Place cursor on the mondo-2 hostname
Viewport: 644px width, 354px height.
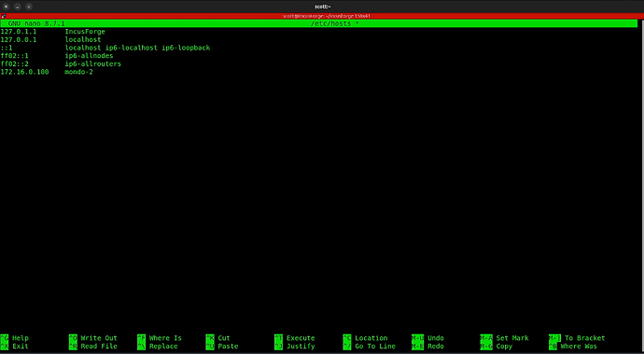coord(78,72)
